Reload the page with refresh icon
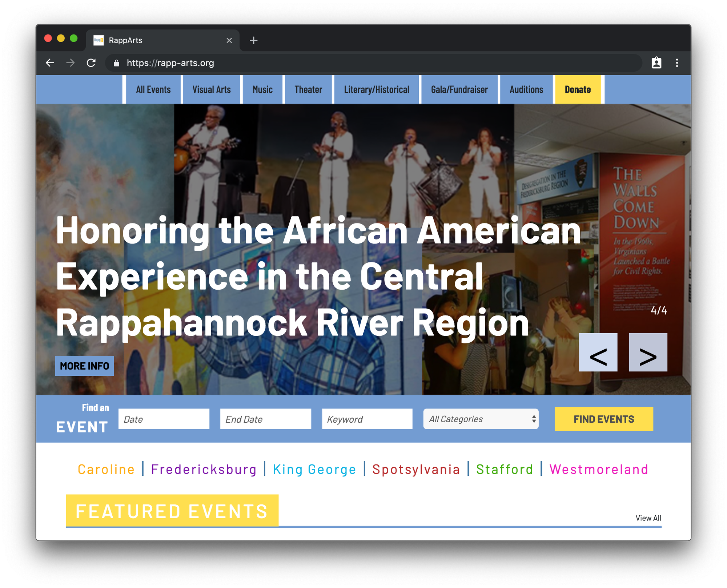 point(91,63)
